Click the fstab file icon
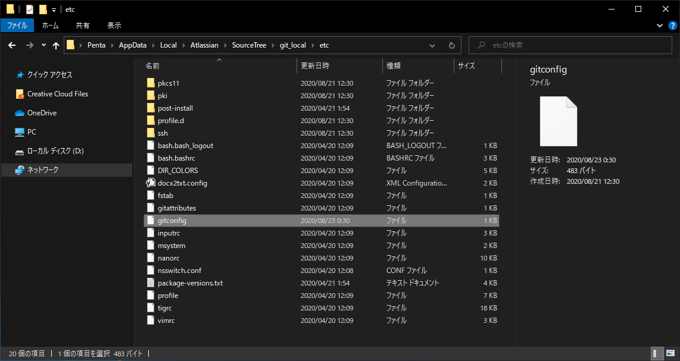 click(x=150, y=196)
